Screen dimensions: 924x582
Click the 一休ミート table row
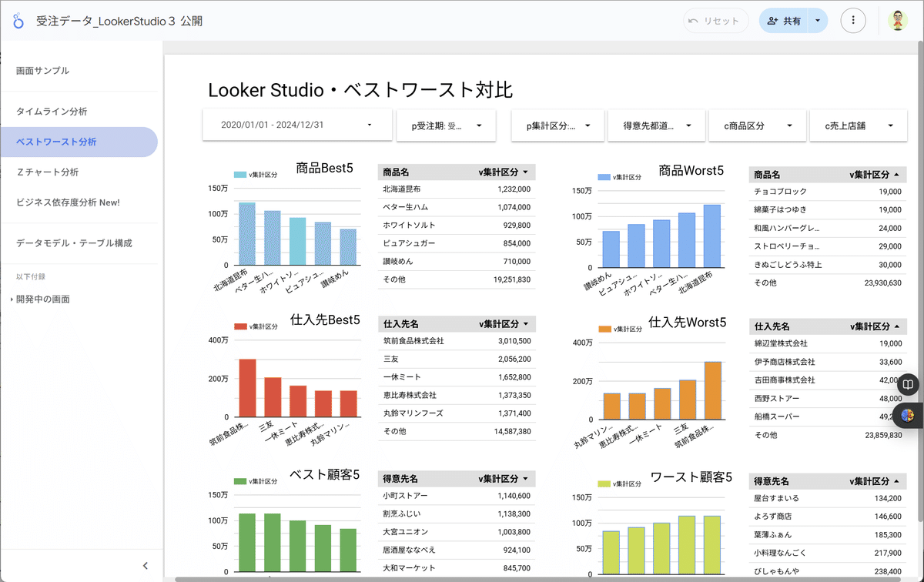[457, 377]
